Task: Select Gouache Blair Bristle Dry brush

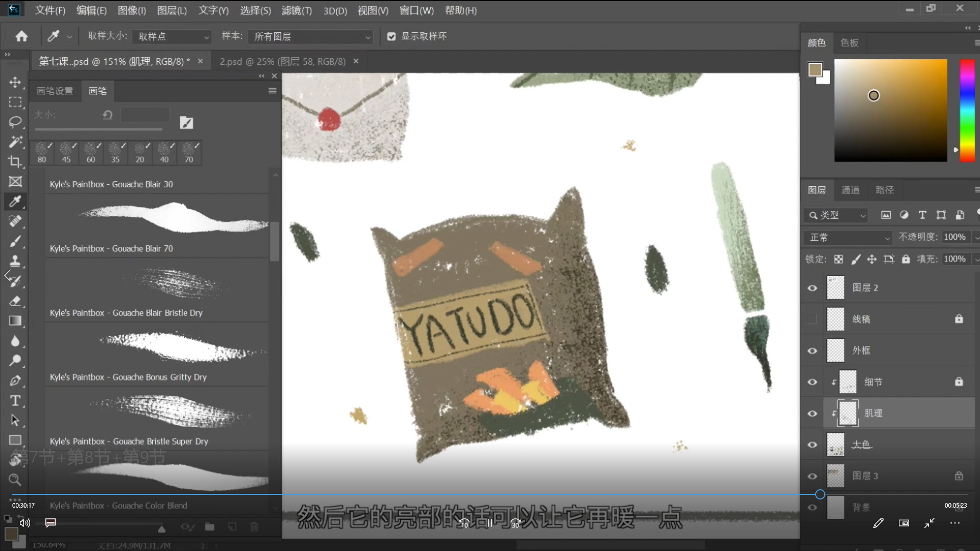Action: click(x=157, y=290)
